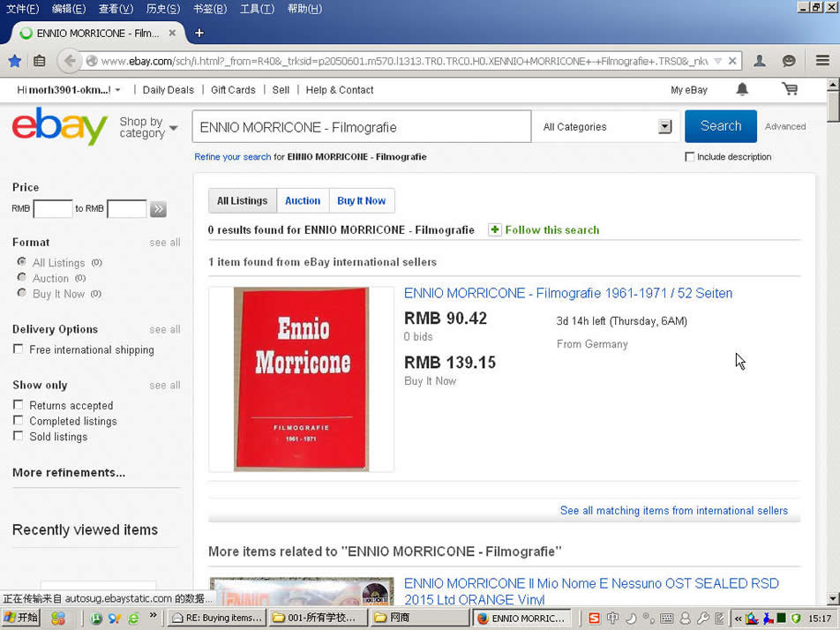
Task: Click the page vertical scrollbar thumb
Action: point(833,107)
